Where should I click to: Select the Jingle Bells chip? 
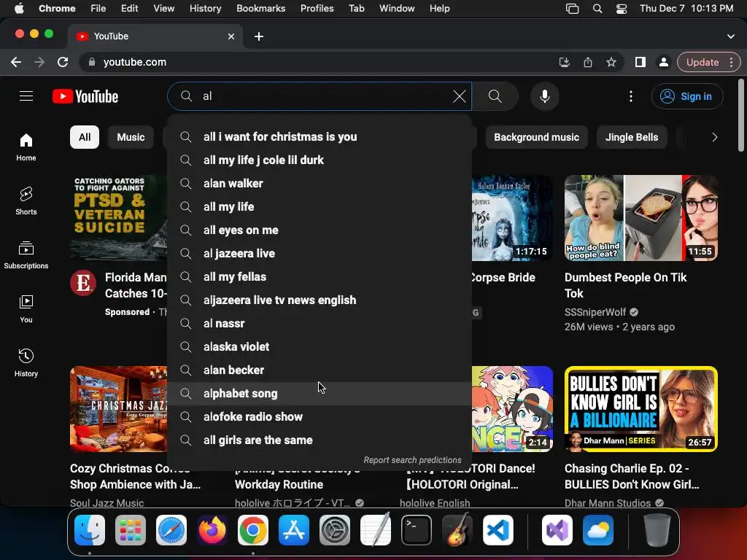click(632, 137)
